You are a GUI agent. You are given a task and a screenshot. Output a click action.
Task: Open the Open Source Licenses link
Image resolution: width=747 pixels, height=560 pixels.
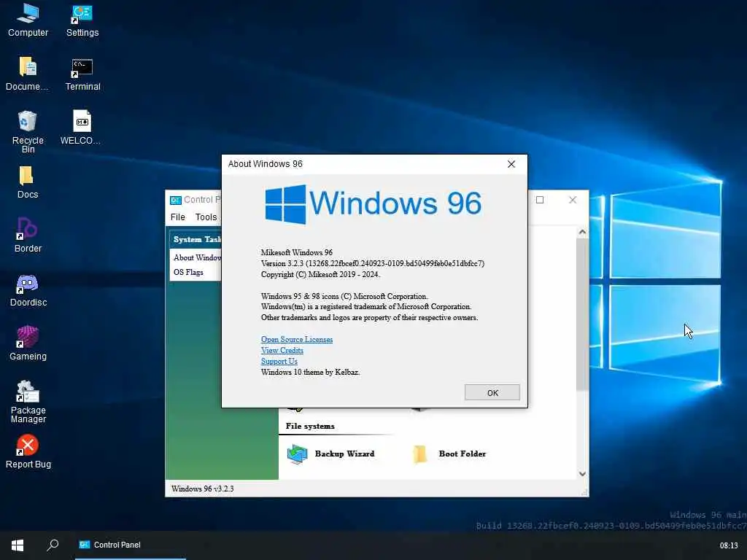296,340
